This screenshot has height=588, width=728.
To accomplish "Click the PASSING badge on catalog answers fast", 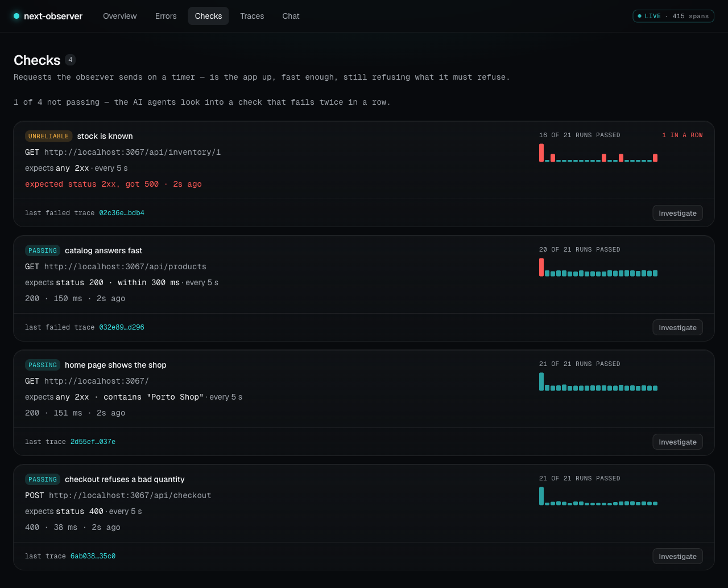I will click(43, 250).
